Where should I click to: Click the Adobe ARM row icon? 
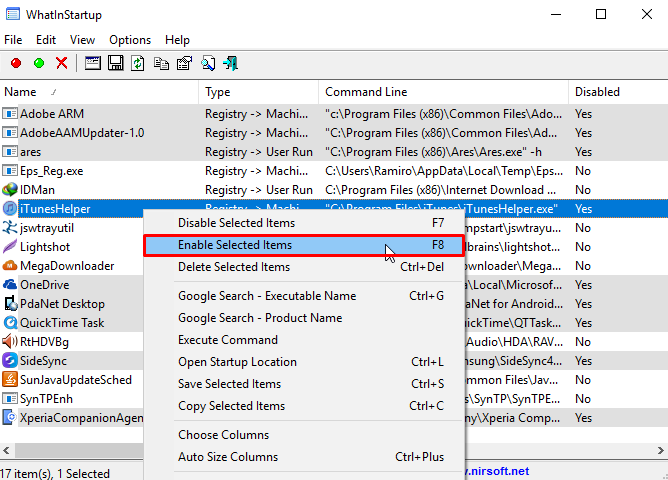click(x=10, y=114)
